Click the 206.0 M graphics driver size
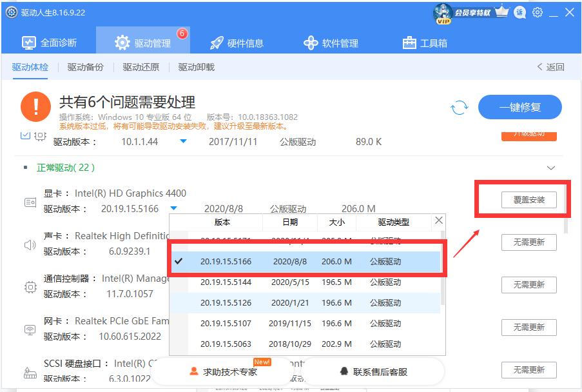This screenshot has width=582, height=392. (358, 209)
